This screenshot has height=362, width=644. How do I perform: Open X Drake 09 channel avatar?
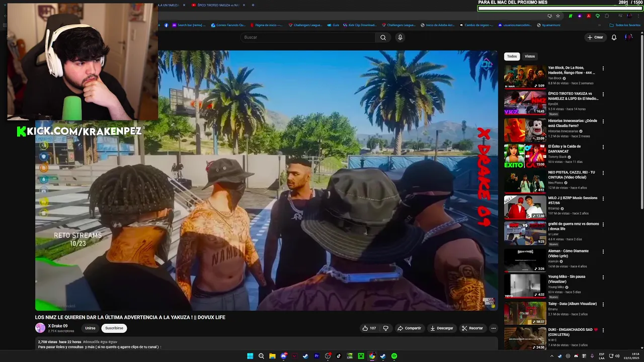point(40,328)
